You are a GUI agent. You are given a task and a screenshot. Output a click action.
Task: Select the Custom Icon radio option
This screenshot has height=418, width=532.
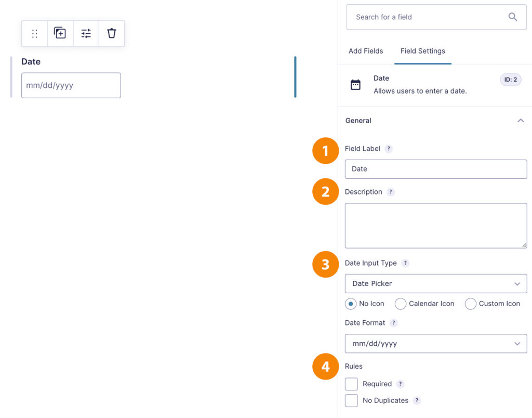471,304
